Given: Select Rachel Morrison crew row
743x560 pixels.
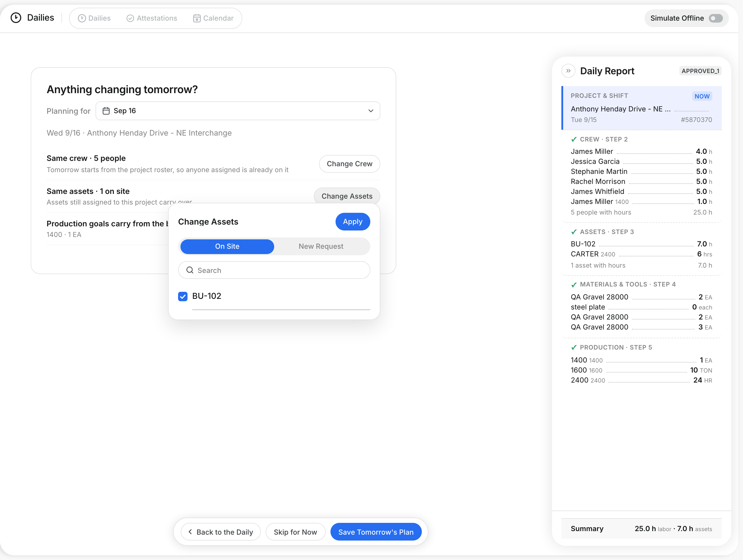Looking at the screenshot, I should point(641,182).
